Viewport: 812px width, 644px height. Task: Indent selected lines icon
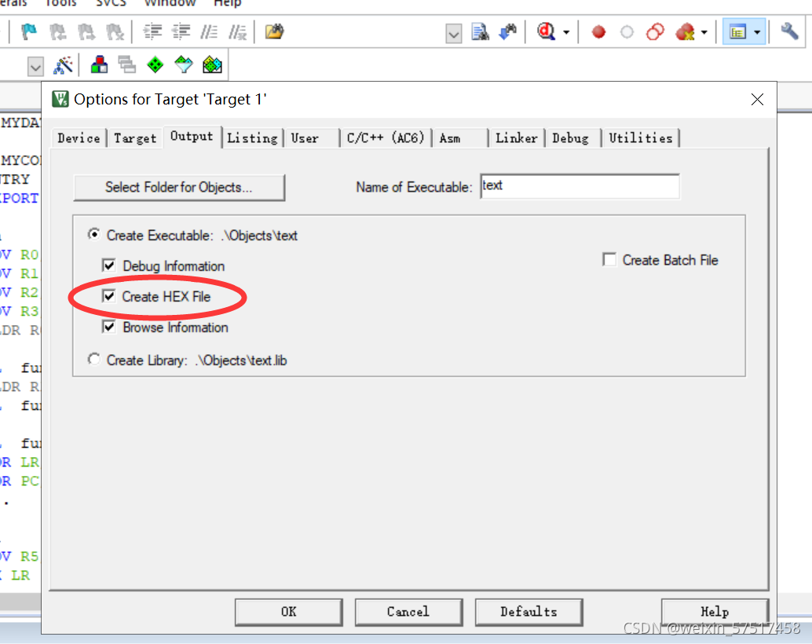coord(152,32)
